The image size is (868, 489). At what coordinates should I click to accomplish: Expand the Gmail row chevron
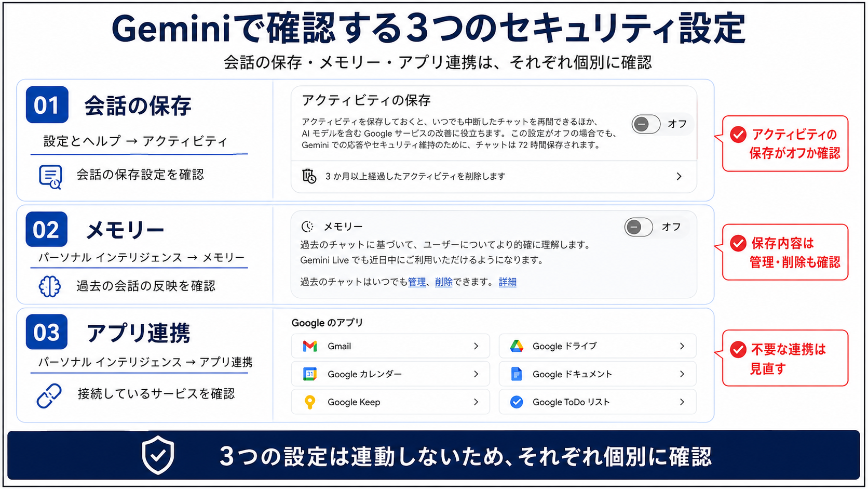(x=476, y=346)
